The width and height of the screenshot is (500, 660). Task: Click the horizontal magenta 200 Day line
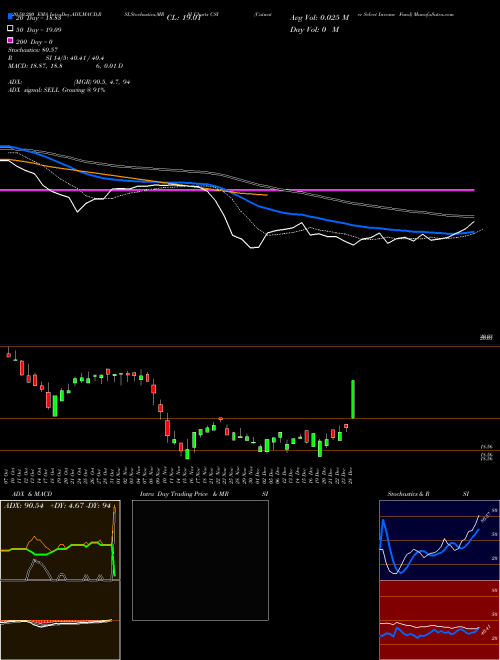tap(237, 190)
